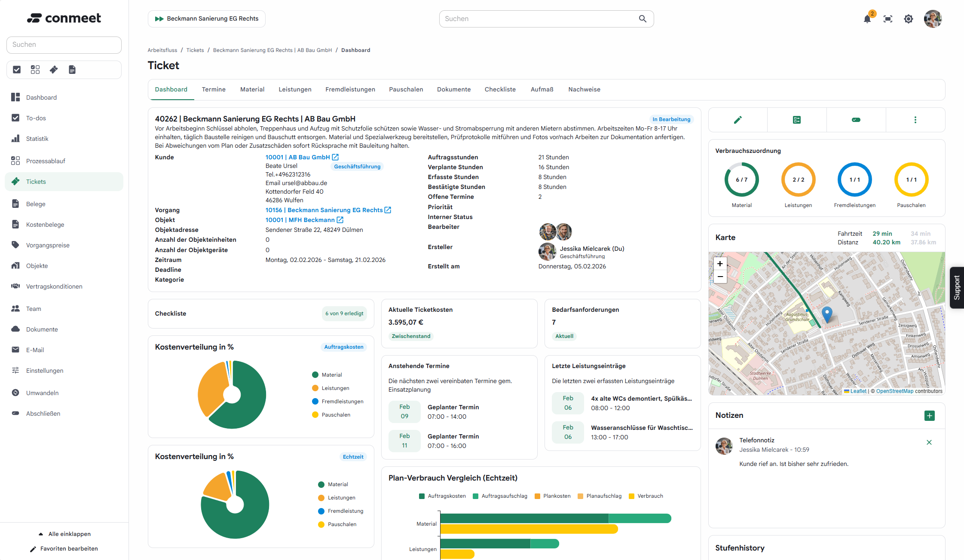
Task: Click the checkbox icon in sidebar quick toolbar
Action: pos(17,70)
